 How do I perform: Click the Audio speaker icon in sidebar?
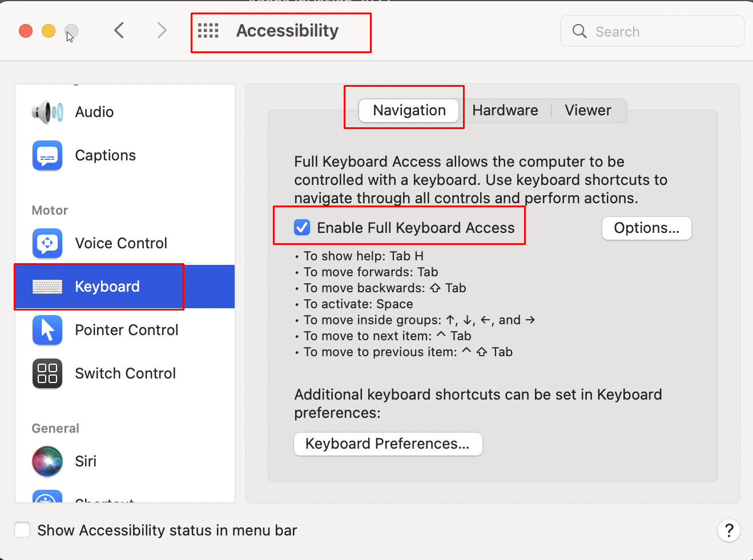47,112
